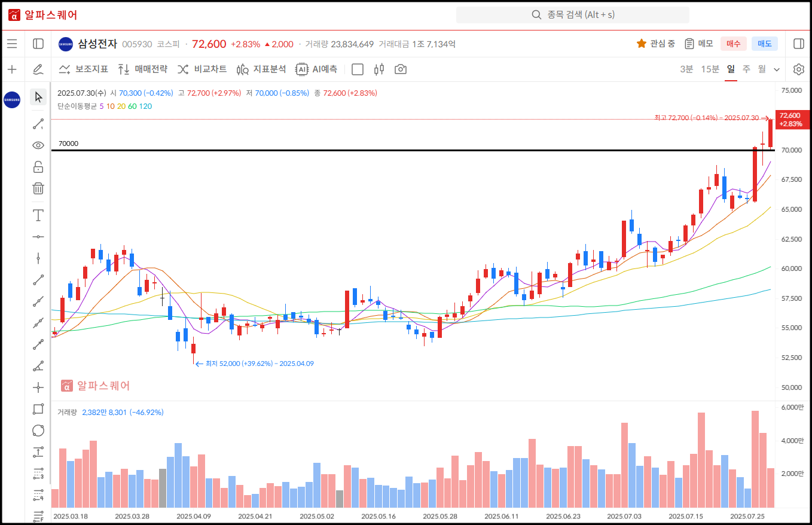Capture chart with camera icon
Screen dimensions: 812x525
pos(401,69)
